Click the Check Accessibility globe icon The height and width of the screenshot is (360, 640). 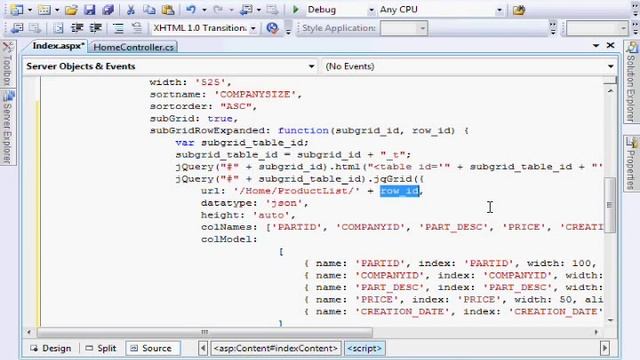(272, 28)
